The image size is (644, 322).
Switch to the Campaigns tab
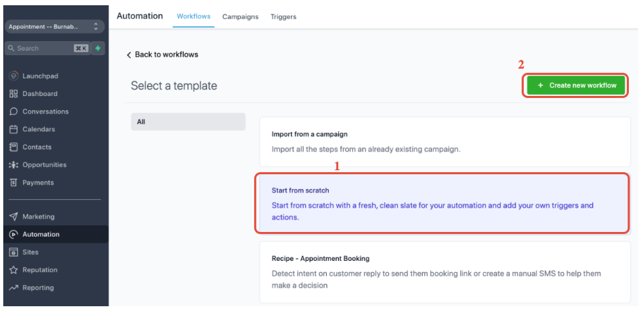pos(240,16)
